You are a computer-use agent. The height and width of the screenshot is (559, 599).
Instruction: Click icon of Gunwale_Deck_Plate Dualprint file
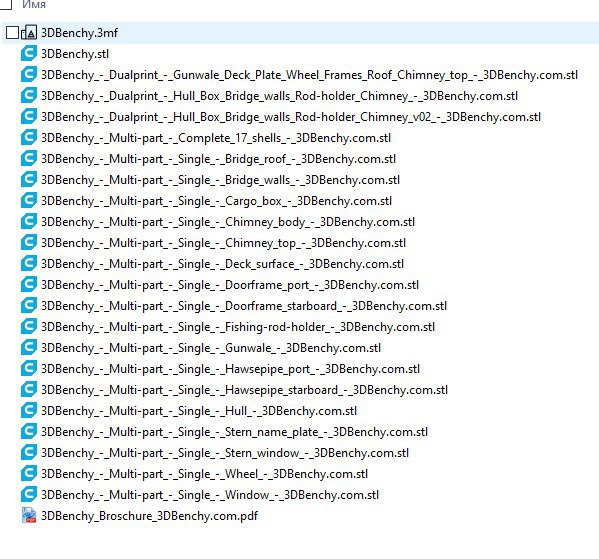tap(29, 75)
